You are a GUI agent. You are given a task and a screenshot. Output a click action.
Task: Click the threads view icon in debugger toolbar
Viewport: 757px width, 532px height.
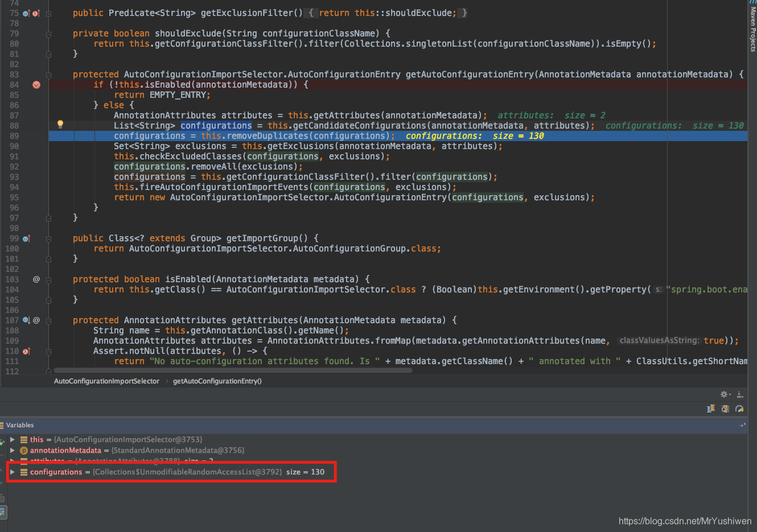click(x=711, y=409)
